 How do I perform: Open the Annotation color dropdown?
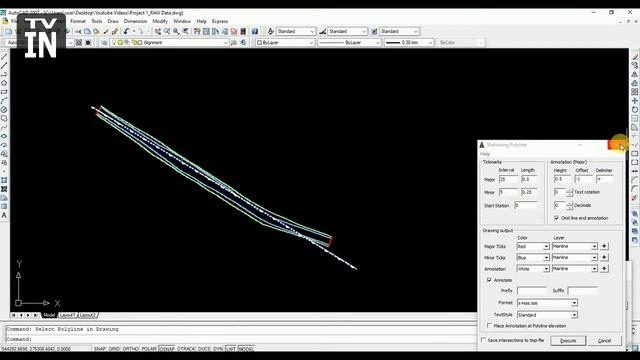point(546,269)
